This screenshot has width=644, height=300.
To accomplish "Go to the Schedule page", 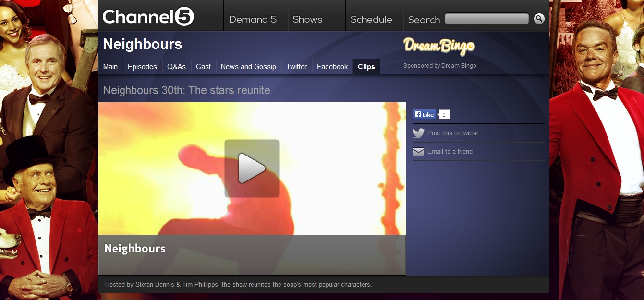I will pos(371,20).
